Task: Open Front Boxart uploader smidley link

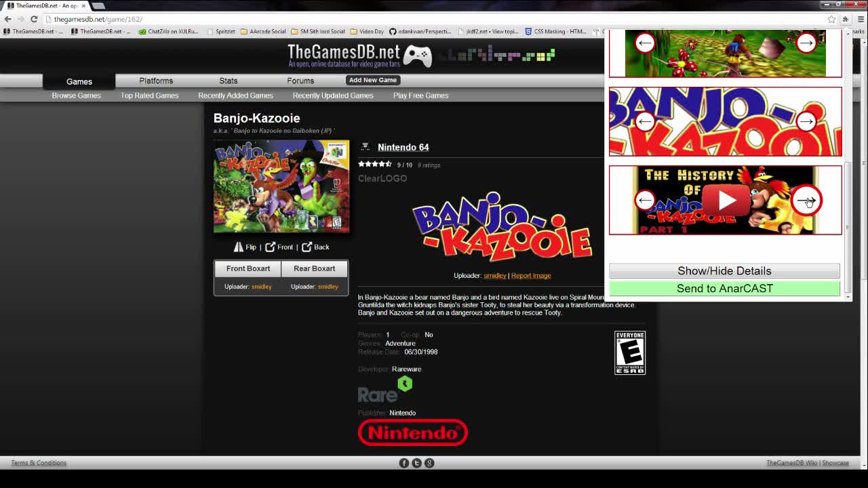Action: pos(261,287)
